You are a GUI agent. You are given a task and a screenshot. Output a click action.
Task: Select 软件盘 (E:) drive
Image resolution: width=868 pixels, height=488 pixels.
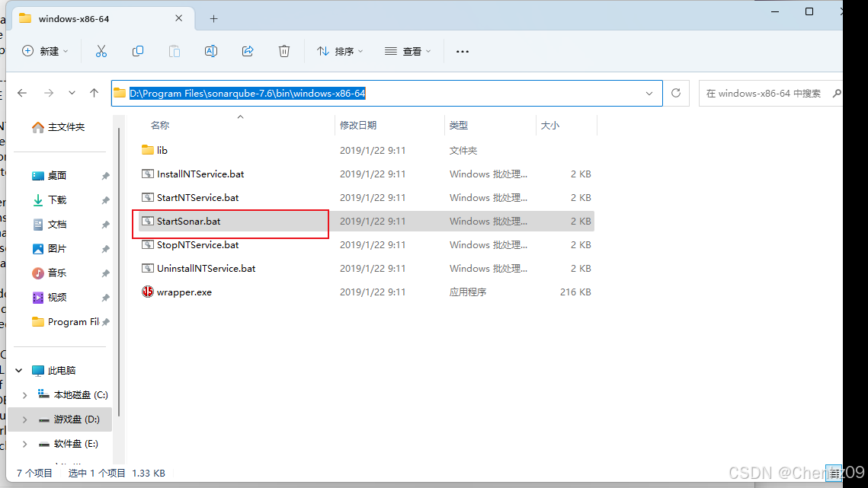tap(68, 444)
